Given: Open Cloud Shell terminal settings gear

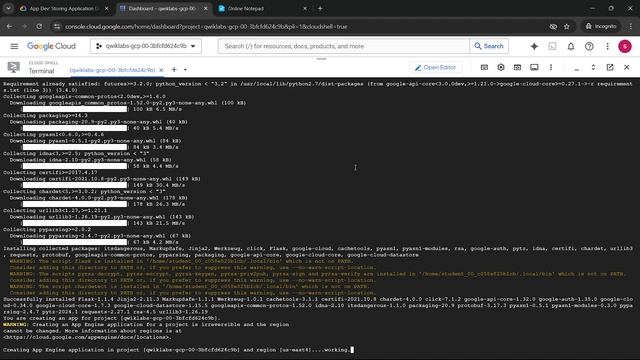Looking at the screenshot, I should click(x=501, y=67).
